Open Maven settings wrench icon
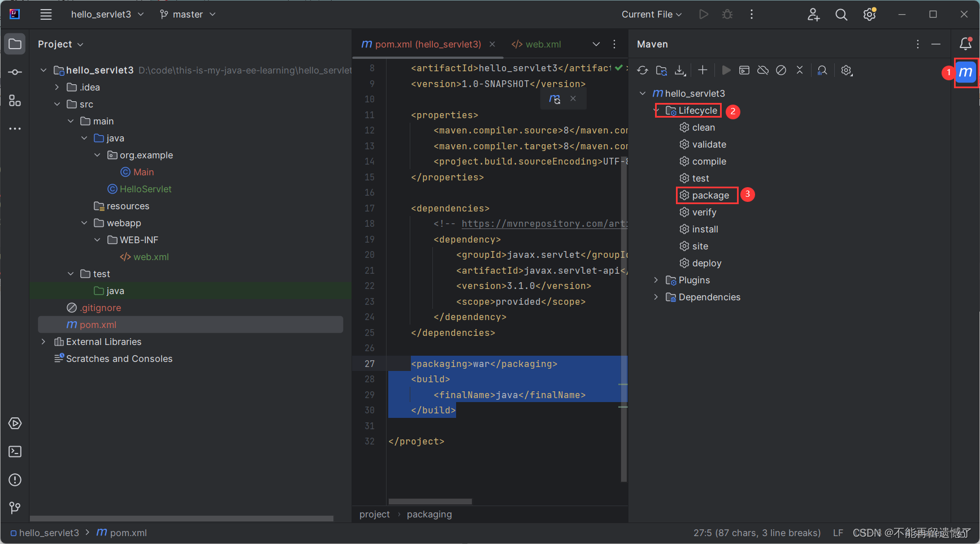 click(x=846, y=71)
